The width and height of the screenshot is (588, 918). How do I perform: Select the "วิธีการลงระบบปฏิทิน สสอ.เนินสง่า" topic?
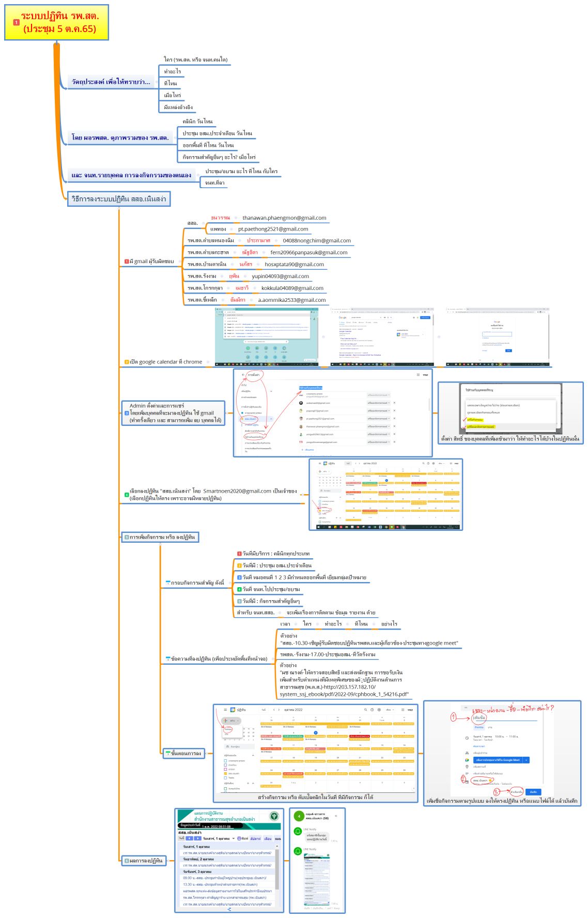click(119, 199)
